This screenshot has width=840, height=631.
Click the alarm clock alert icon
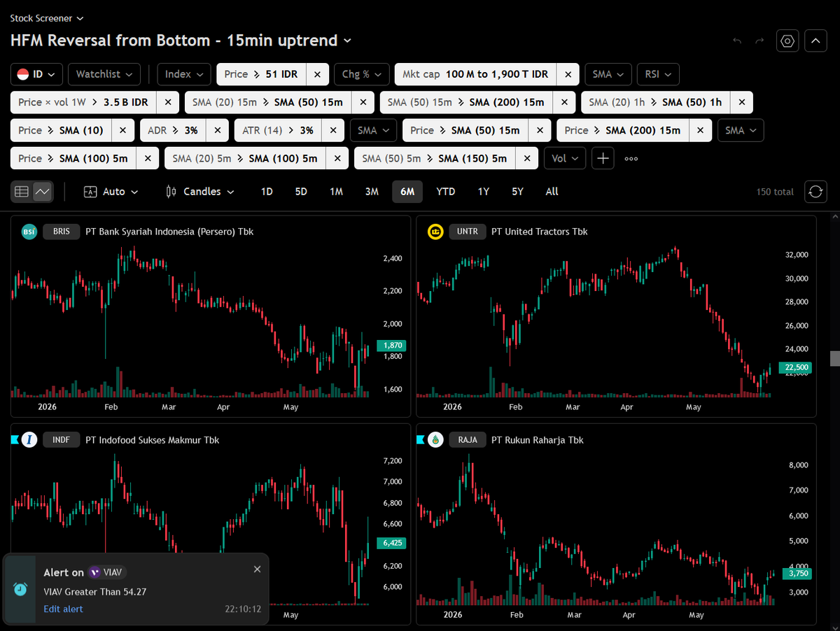[20, 589]
